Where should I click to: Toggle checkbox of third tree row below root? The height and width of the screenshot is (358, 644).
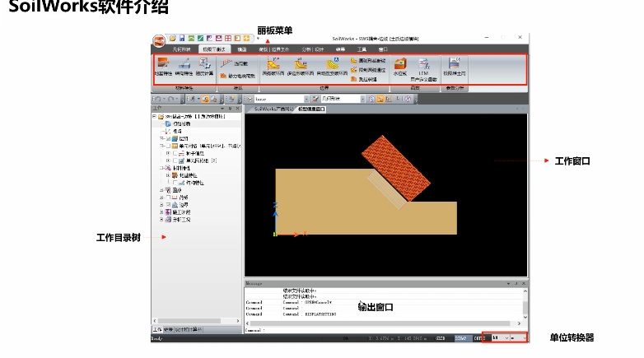pyautogui.click(x=168, y=139)
